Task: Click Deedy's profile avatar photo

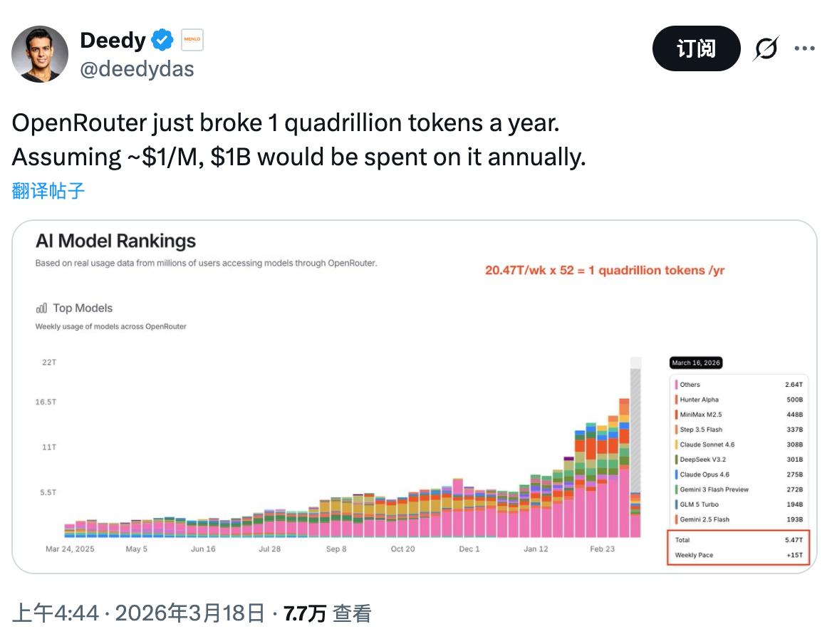Action: 40,54
